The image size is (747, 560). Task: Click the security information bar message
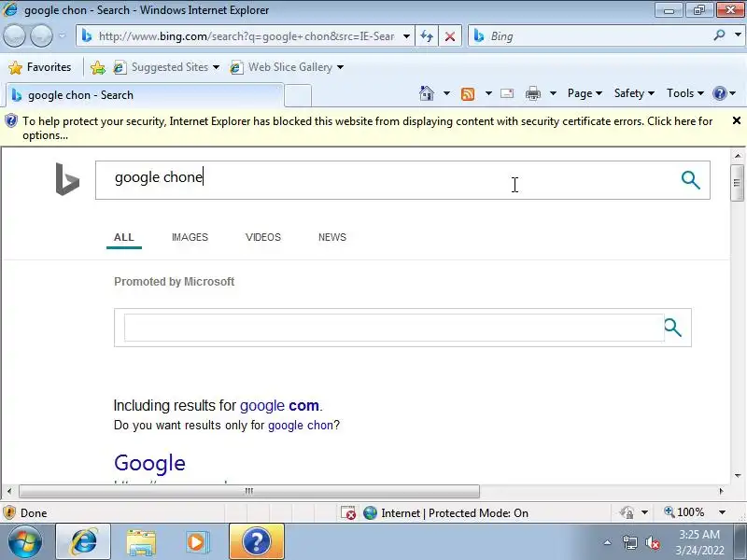point(367,128)
